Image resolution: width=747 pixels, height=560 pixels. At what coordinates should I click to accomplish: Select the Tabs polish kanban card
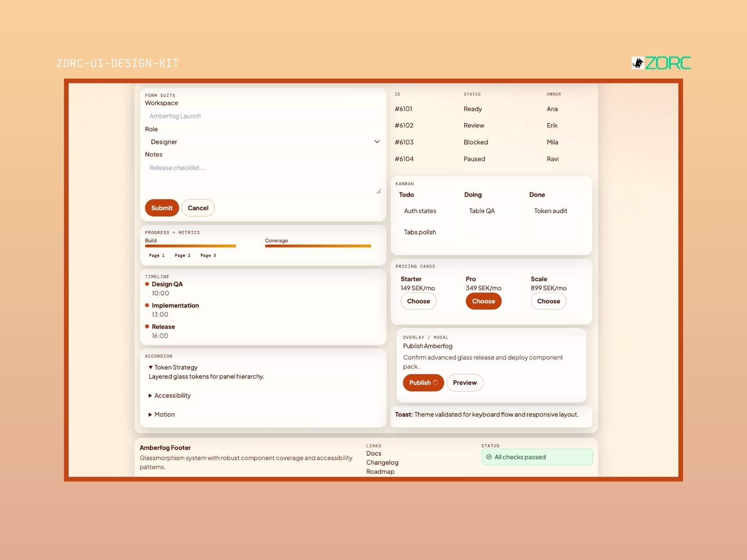[426, 232]
